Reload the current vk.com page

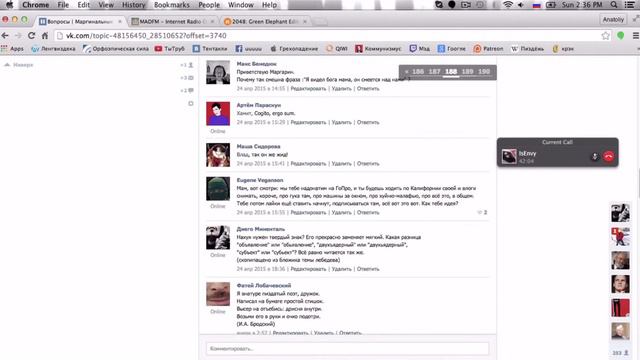[x=31, y=36]
